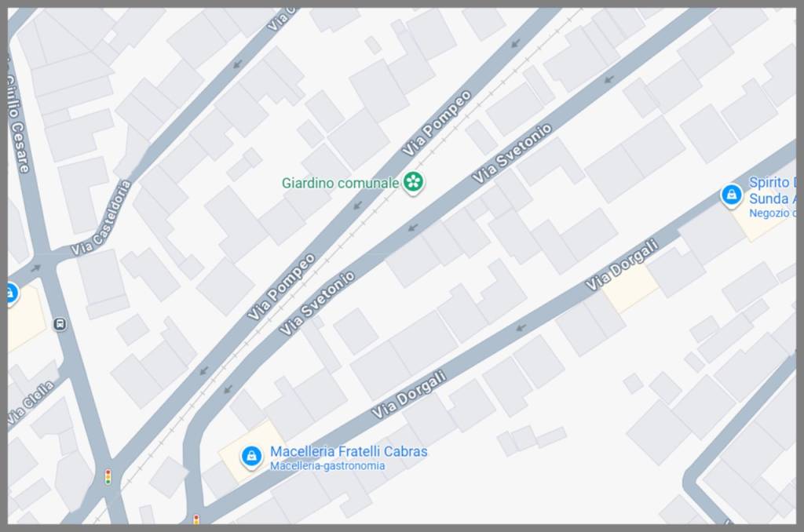This screenshot has height=532, width=804.
Task: Click the traffic light icon near Via Pompeo
Action: click(108, 476)
